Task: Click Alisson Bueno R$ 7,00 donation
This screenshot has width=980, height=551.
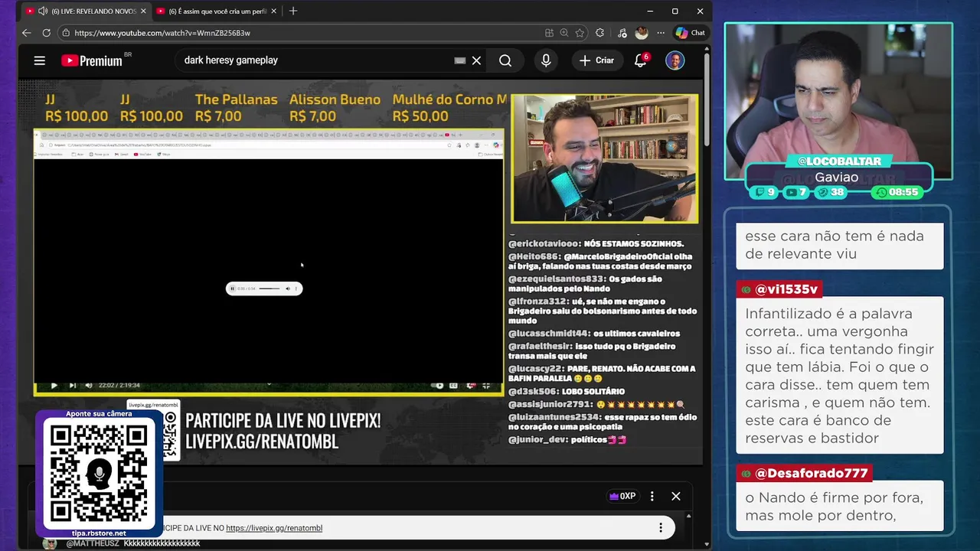Action: (x=335, y=108)
